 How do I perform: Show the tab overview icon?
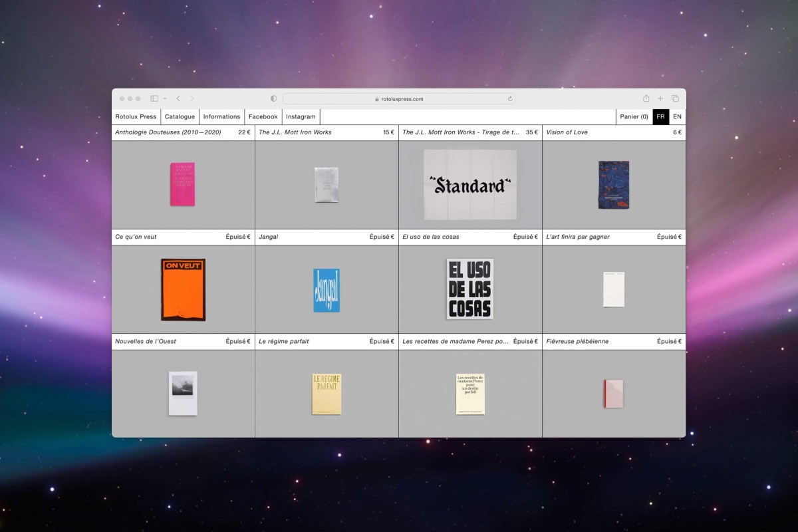pyautogui.click(x=675, y=98)
